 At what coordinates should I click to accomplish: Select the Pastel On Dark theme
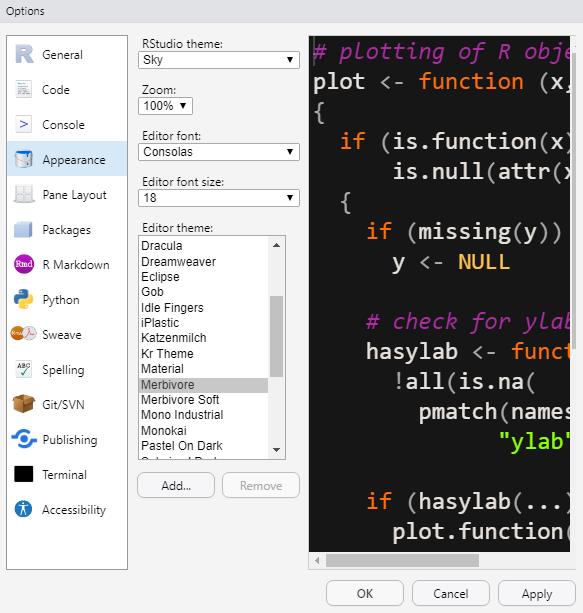(203, 446)
